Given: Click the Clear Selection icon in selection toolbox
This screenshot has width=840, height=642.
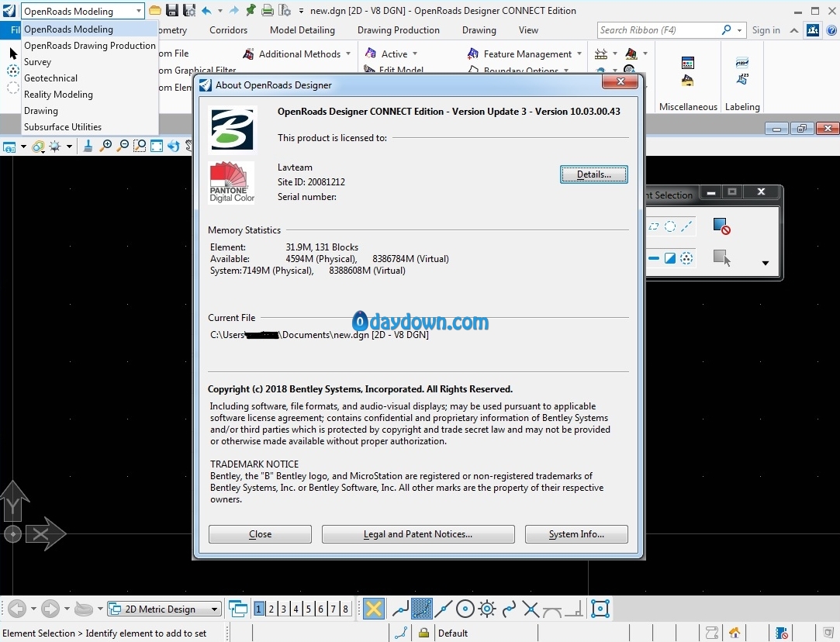Looking at the screenshot, I should pyautogui.click(x=721, y=226).
